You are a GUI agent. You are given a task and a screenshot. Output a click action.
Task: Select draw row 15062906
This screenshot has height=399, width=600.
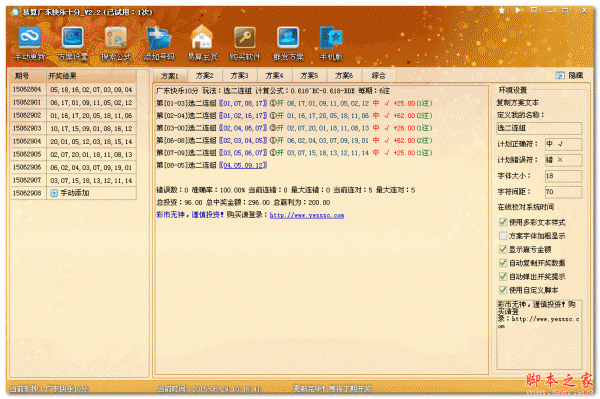73,168
